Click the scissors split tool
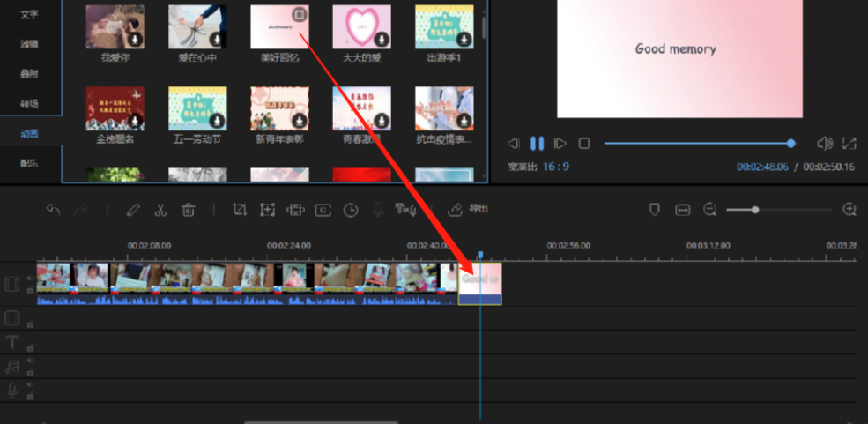This screenshot has height=424, width=868. point(160,210)
